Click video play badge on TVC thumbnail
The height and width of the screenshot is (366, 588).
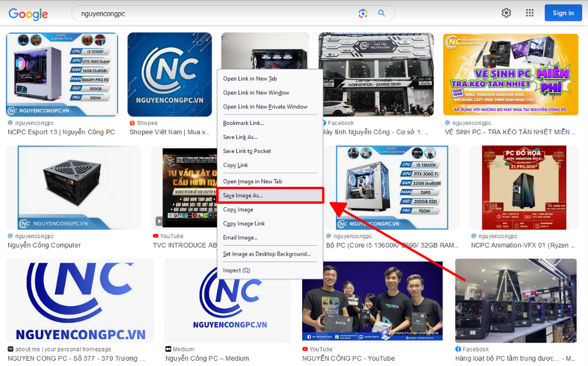160,221
